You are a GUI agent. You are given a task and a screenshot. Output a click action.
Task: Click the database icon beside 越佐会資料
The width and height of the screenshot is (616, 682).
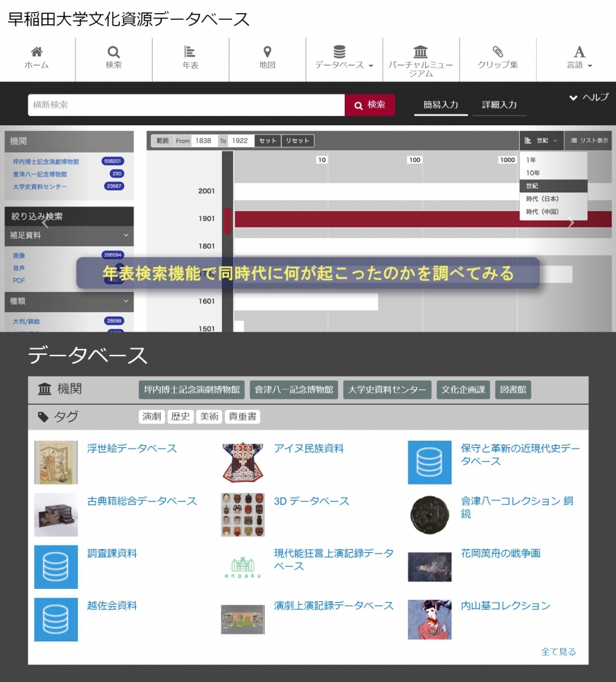pyautogui.click(x=56, y=619)
